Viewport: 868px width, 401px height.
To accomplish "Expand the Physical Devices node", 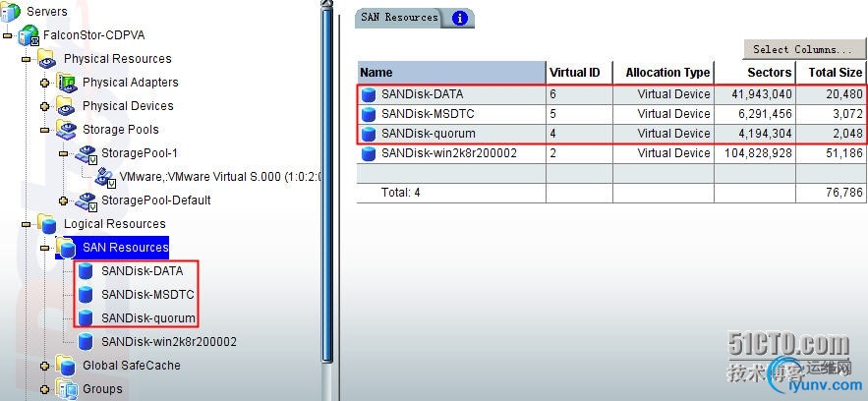I will click(45, 106).
